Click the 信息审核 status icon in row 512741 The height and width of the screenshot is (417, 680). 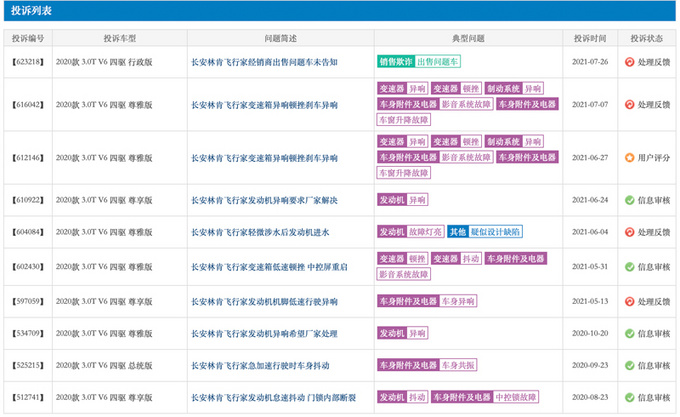(629, 397)
